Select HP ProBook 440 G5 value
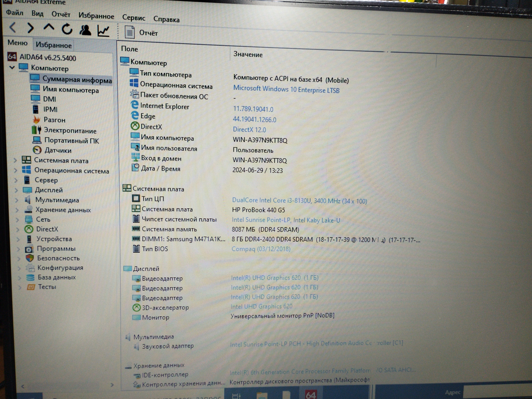This screenshot has width=532, height=399. (258, 210)
